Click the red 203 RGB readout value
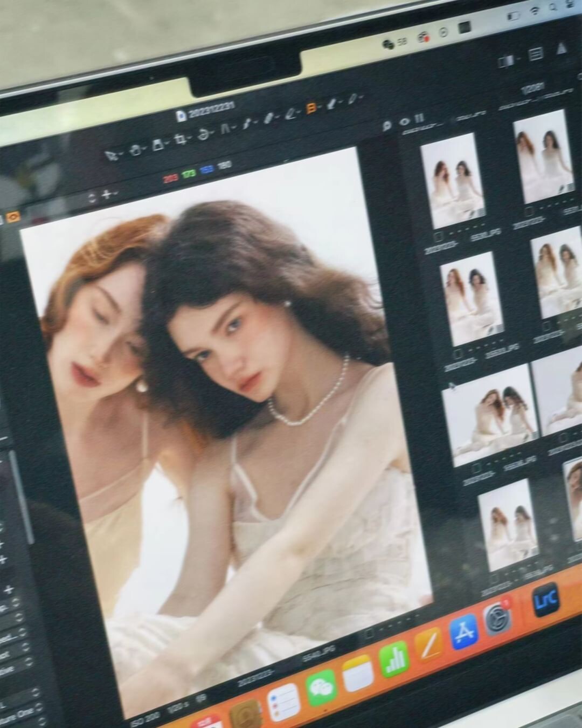 coord(171,177)
